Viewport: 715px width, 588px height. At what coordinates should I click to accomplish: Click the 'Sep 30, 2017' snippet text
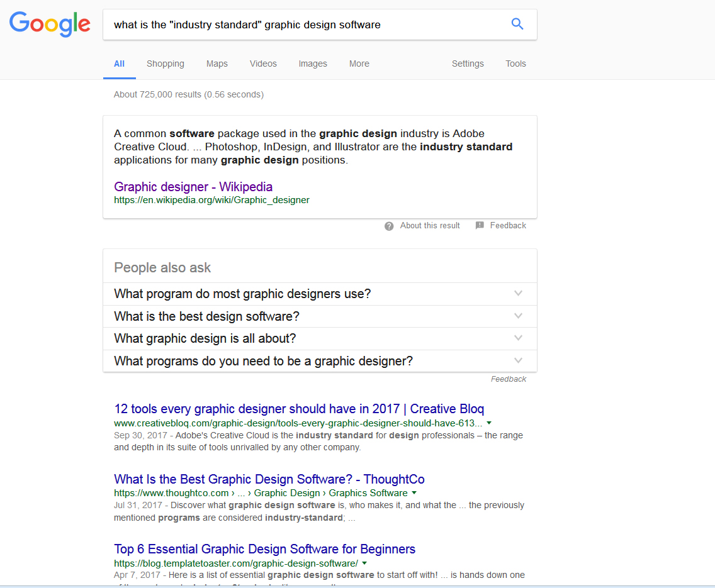coord(140,435)
